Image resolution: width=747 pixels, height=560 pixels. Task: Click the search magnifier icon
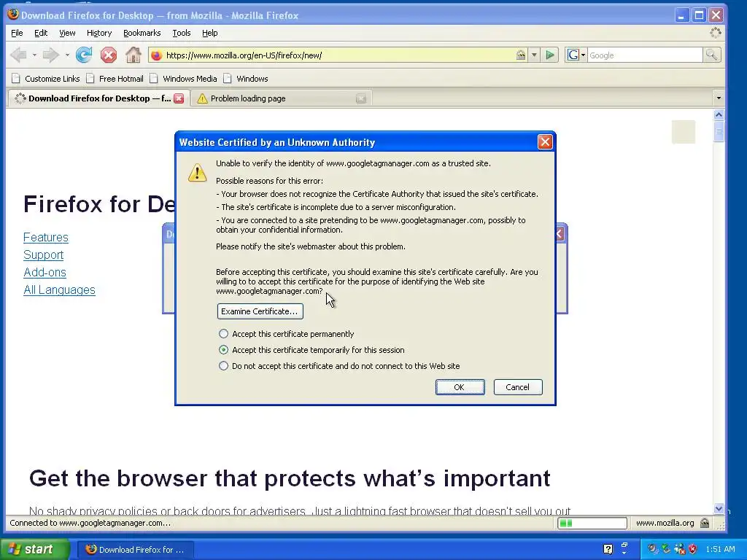click(711, 55)
